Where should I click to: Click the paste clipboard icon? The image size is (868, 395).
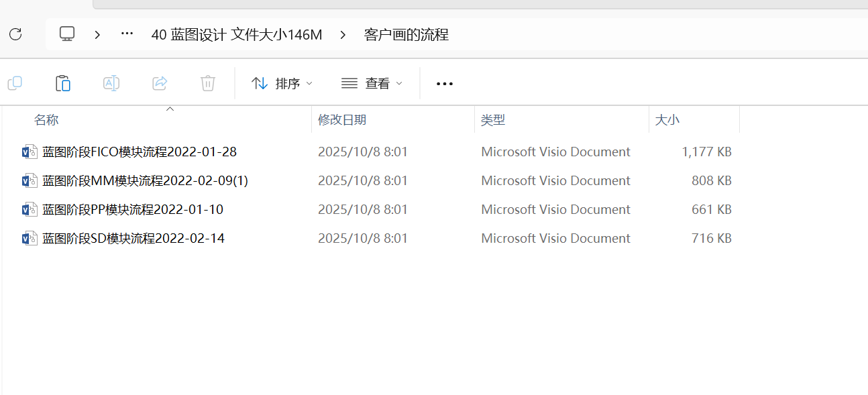pyautogui.click(x=63, y=83)
